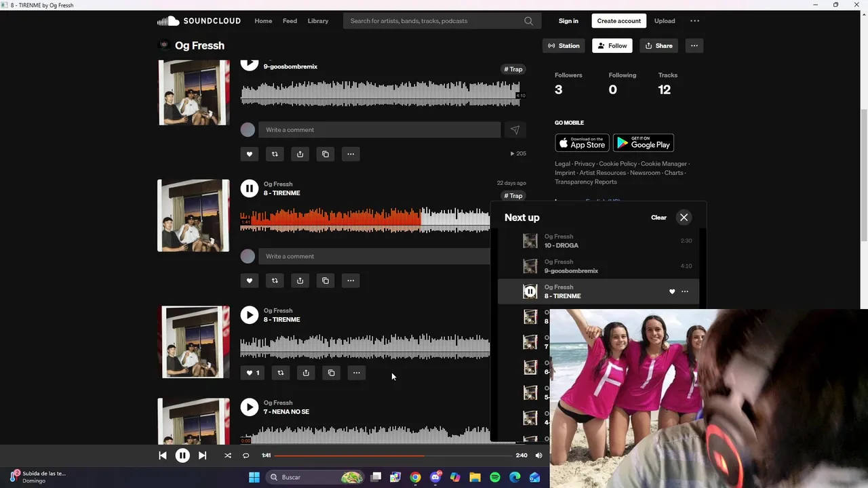868x488 pixels.
Task: Repost the 9-goosbombremix track
Action: tap(275, 154)
